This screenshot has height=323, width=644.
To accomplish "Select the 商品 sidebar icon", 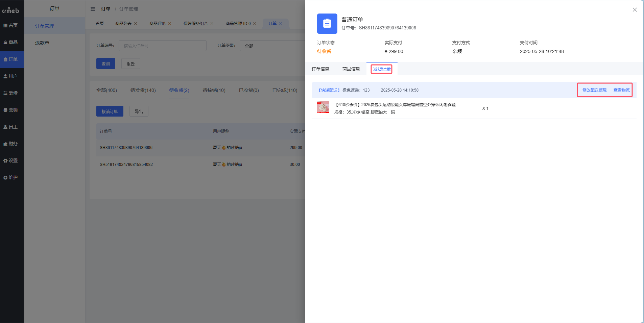I will [11, 42].
